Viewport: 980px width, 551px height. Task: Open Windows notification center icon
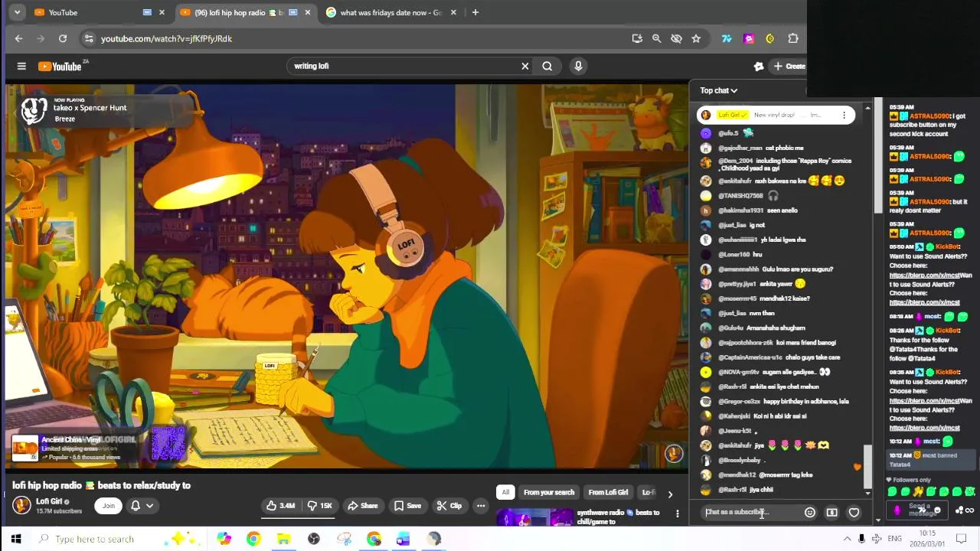(x=962, y=539)
